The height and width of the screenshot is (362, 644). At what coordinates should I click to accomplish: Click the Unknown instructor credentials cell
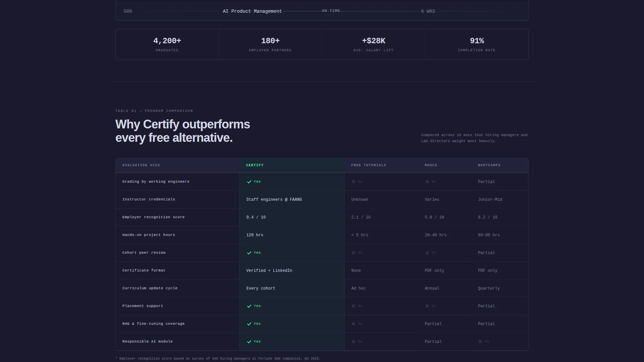[360, 199]
